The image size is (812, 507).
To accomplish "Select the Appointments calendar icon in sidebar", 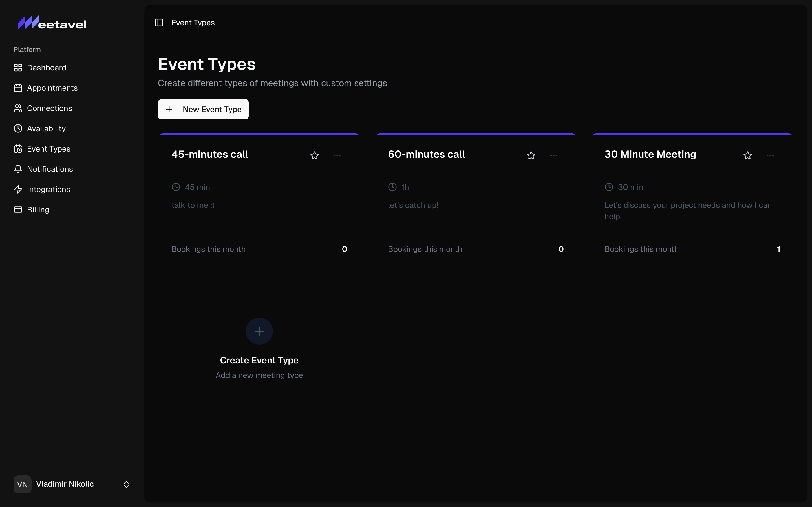I will (x=18, y=88).
